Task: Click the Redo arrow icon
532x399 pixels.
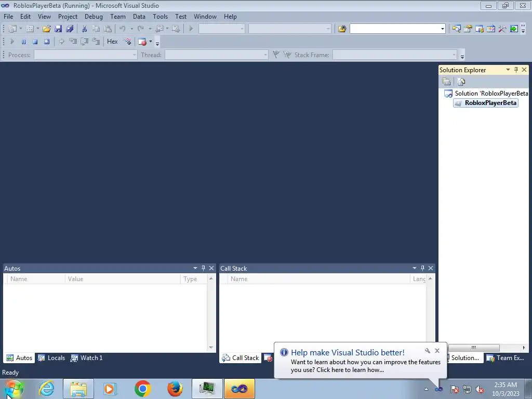Action: point(141,29)
